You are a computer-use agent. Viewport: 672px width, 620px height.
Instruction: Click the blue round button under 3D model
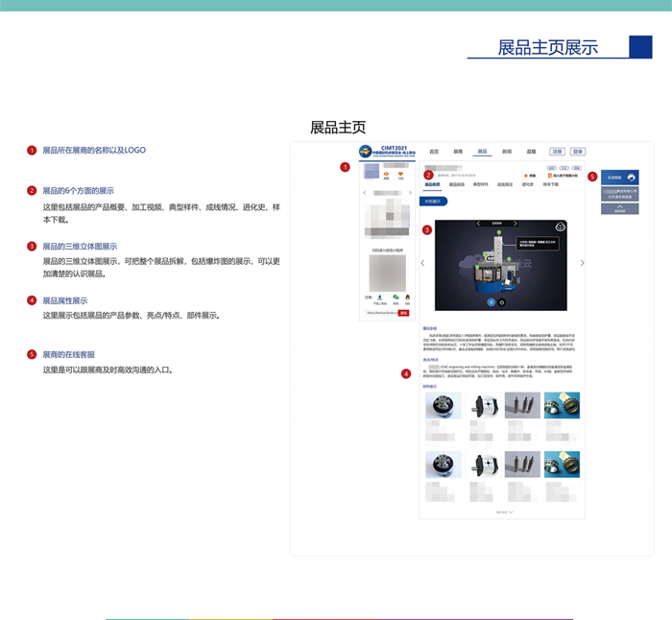click(x=490, y=302)
